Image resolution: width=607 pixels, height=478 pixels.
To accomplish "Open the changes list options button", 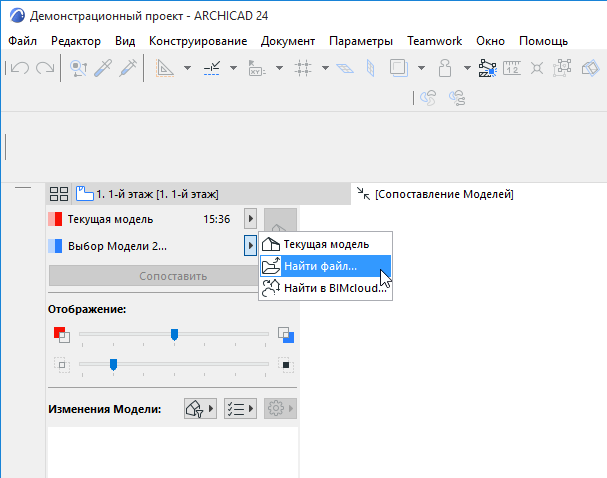I will 240,408.
